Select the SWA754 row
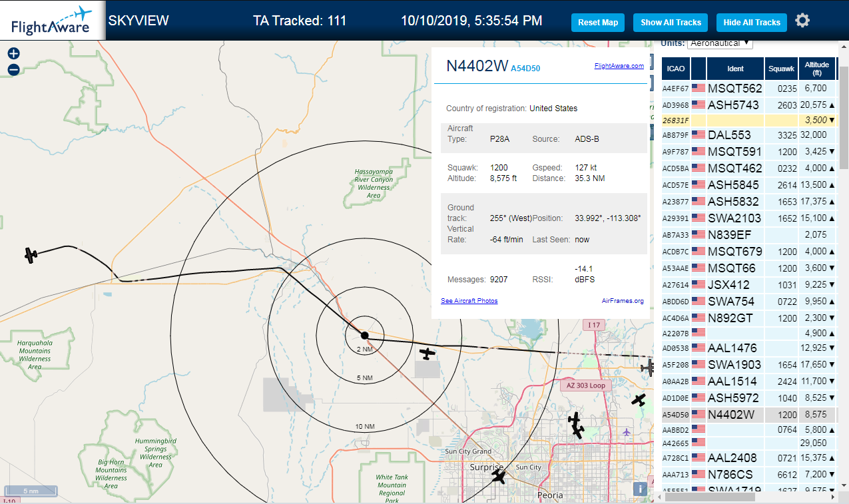 point(749,301)
